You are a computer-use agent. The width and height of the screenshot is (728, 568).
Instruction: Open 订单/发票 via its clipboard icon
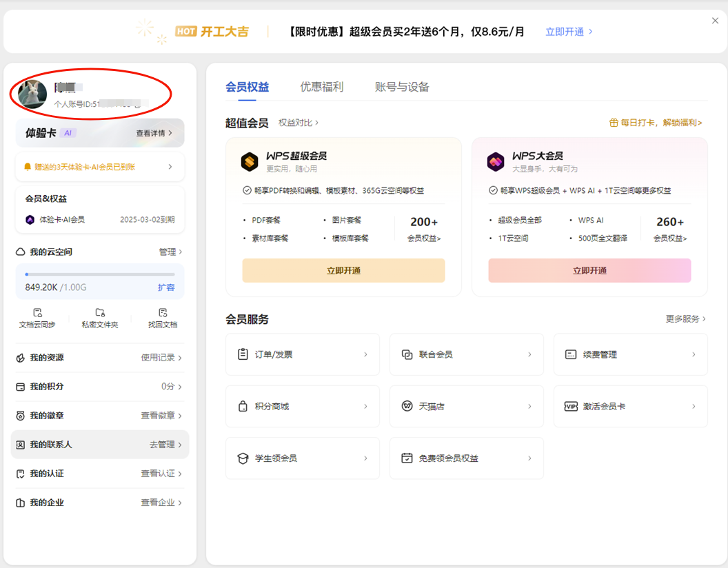[x=243, y=354]
